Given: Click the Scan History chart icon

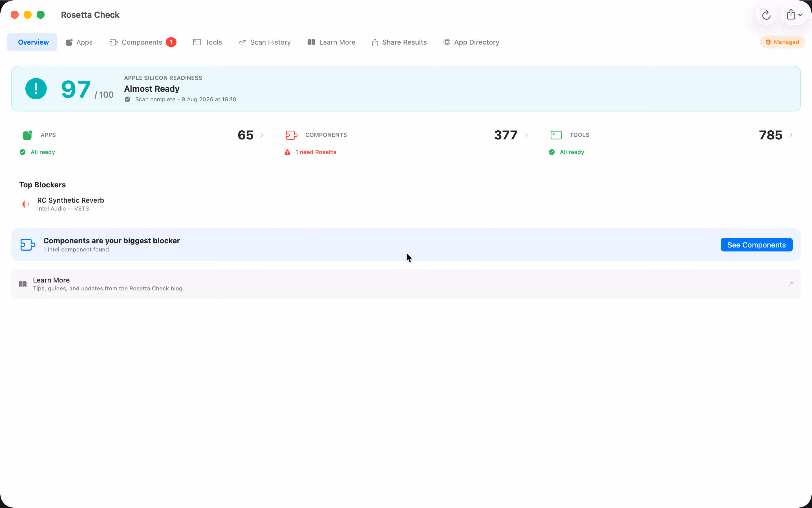Looking at the screenshot, I should (x=242, y=42).
